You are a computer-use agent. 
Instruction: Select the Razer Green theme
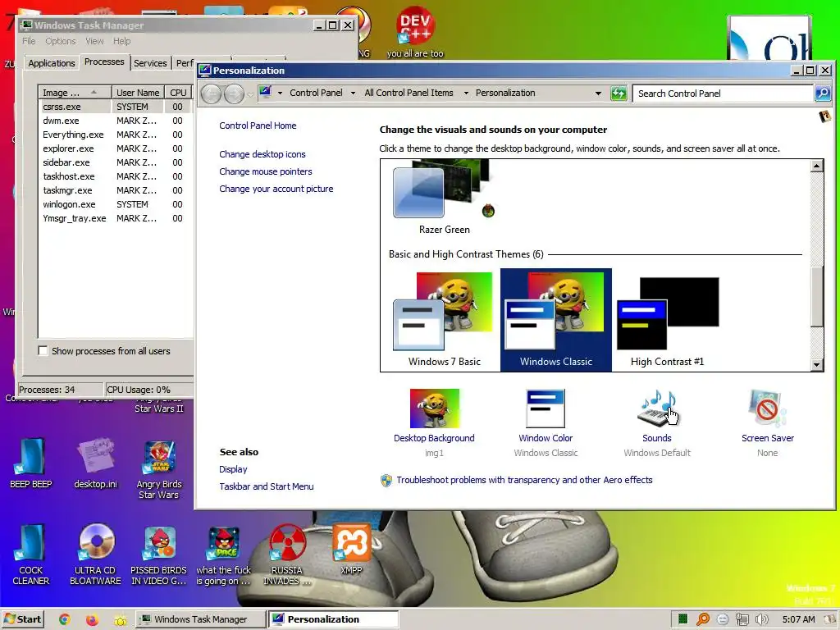[444, 199]
